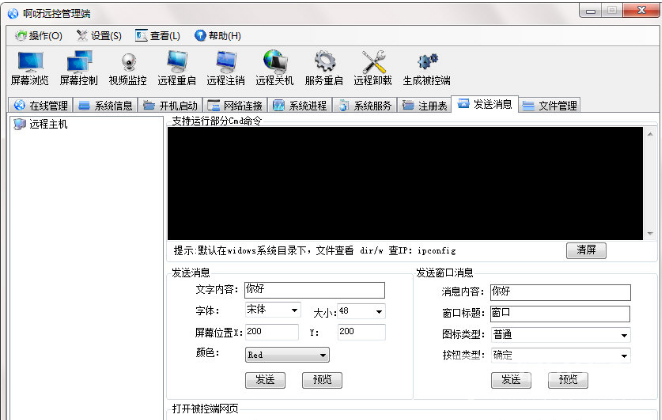
Task: Select the 注册表 tab
Action: point(425,105)
